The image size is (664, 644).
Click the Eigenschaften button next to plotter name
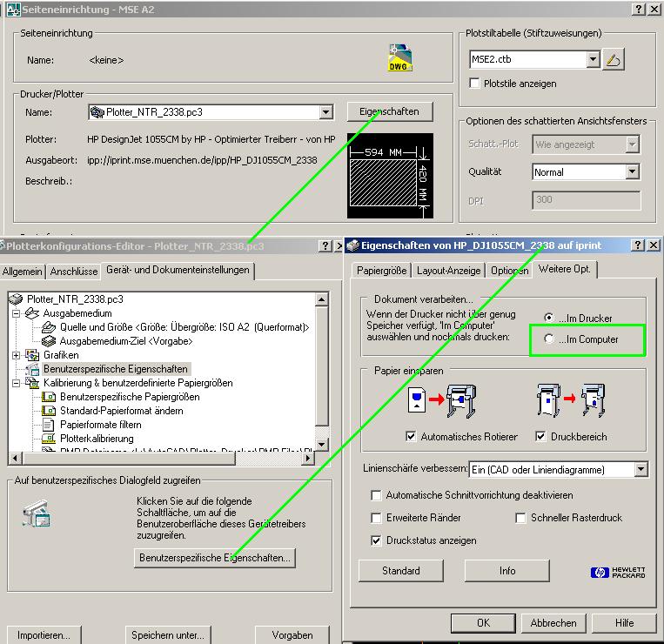[389, 111]
